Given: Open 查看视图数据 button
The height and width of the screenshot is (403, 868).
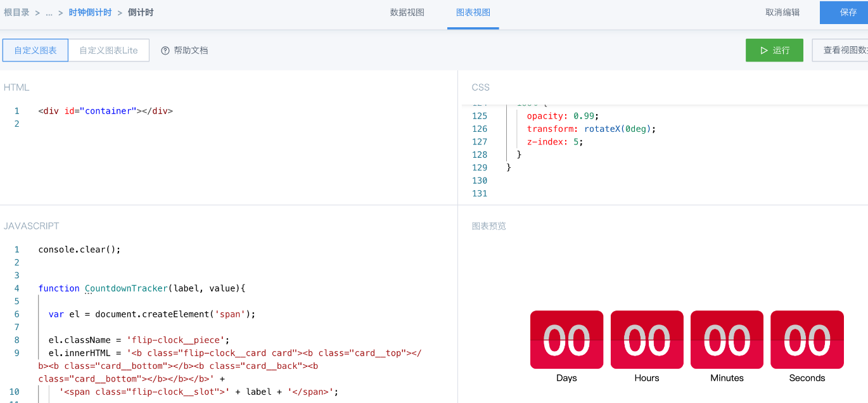Looking at the screenshot, I should click(841, 50).
